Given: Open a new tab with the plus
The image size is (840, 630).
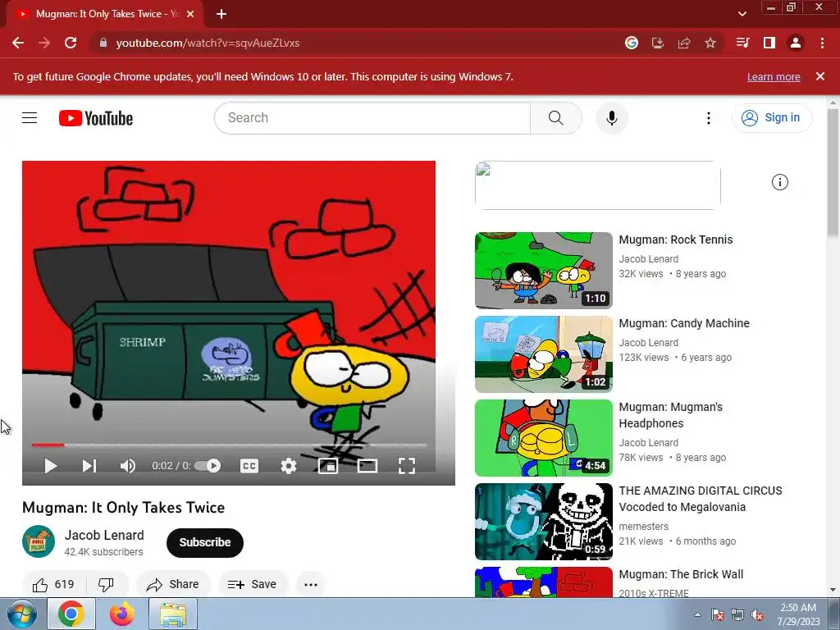Looking at the screenshot, I should [221, 14].
